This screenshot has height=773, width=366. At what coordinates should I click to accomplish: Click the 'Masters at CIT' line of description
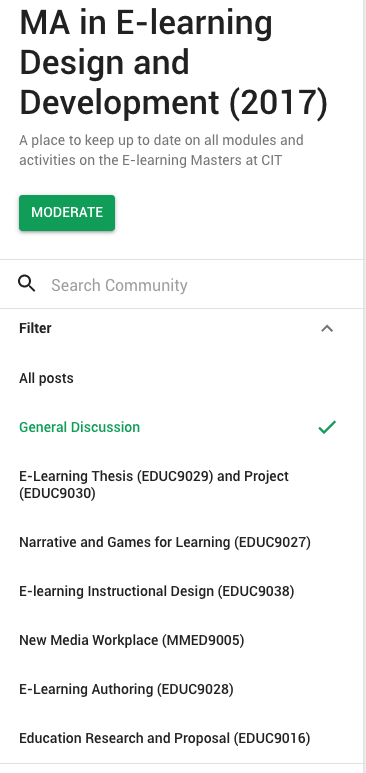(150, 161)
